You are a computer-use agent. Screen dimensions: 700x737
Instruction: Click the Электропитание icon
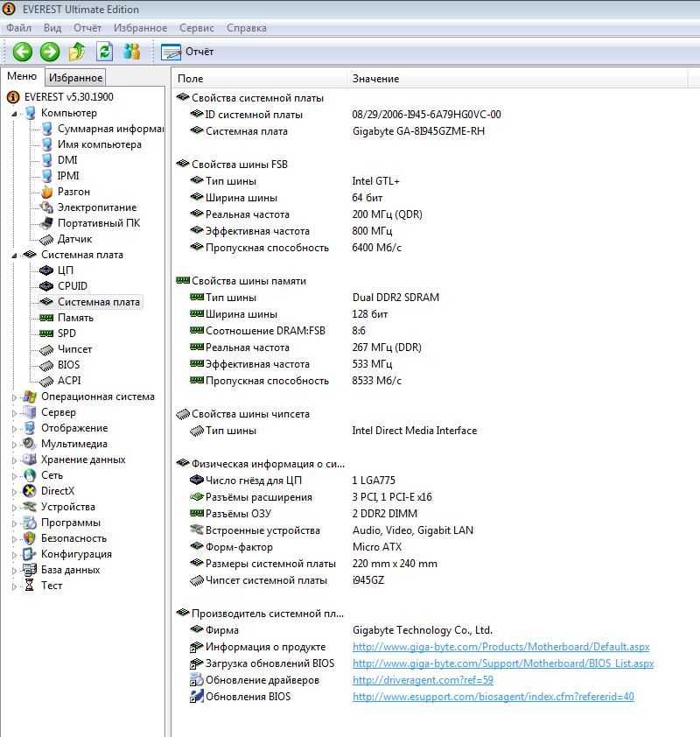click(x=46, y=207)
